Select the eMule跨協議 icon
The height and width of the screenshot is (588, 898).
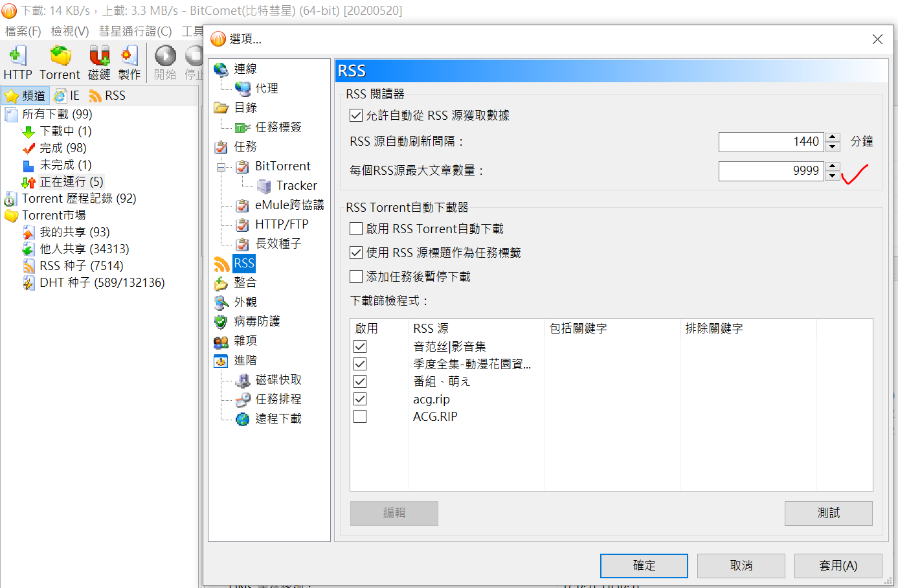pyautogui.click(x=243, y=205)
